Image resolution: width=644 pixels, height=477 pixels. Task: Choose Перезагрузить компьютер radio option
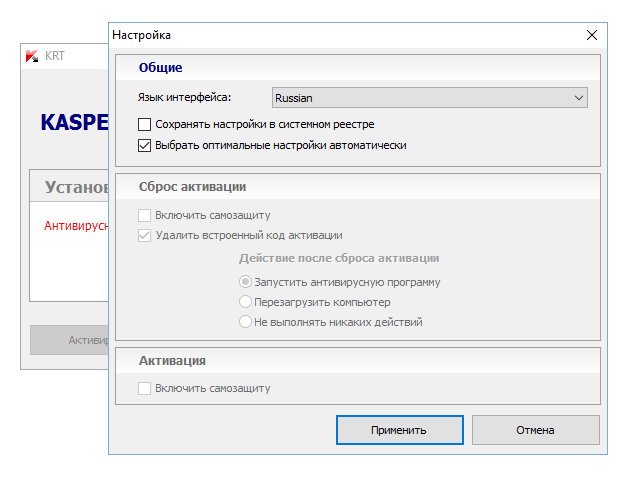point(245,302)
